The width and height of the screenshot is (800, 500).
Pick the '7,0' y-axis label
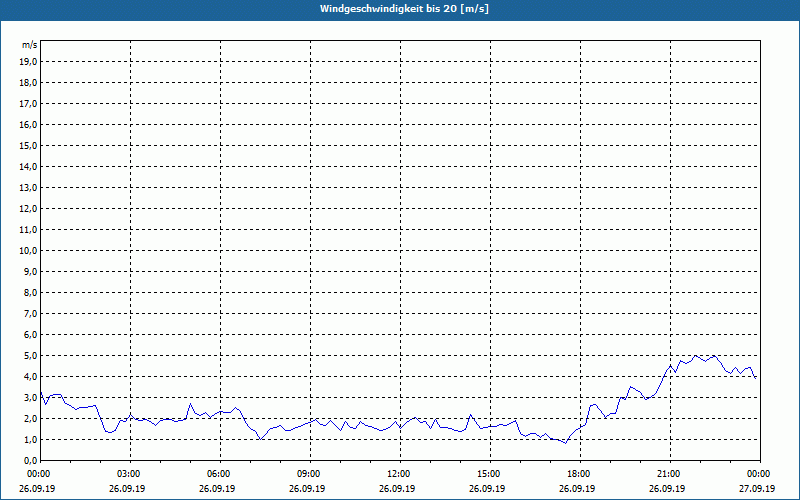[30, 313]
